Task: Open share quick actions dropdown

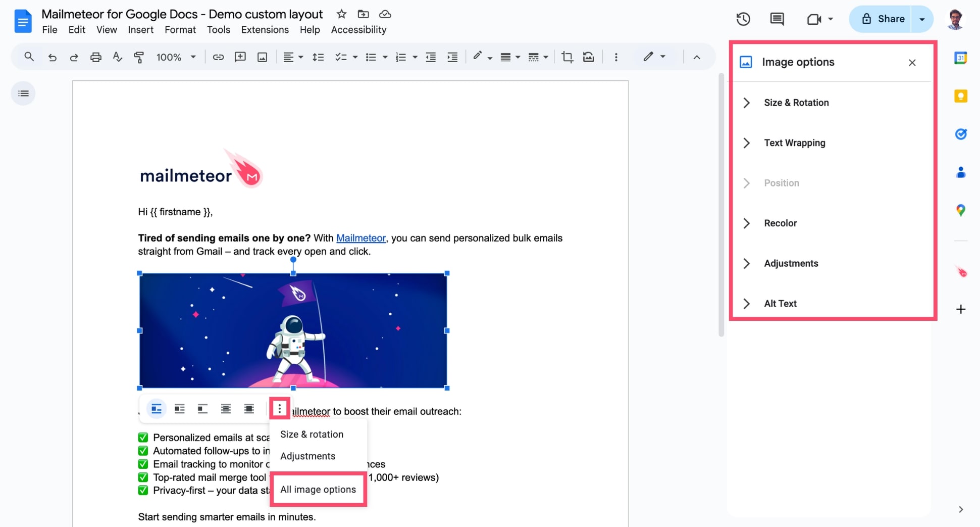Action: click(922, 19)
